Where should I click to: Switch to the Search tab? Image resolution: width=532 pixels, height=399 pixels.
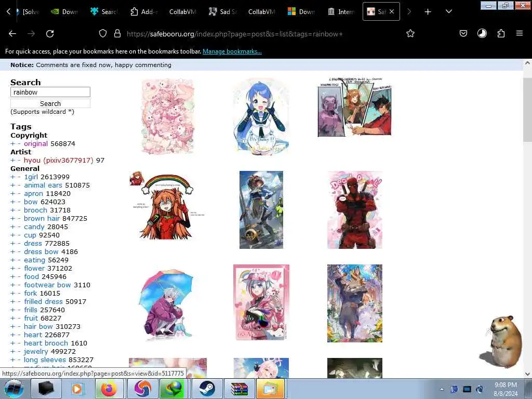tap(104, 12)
